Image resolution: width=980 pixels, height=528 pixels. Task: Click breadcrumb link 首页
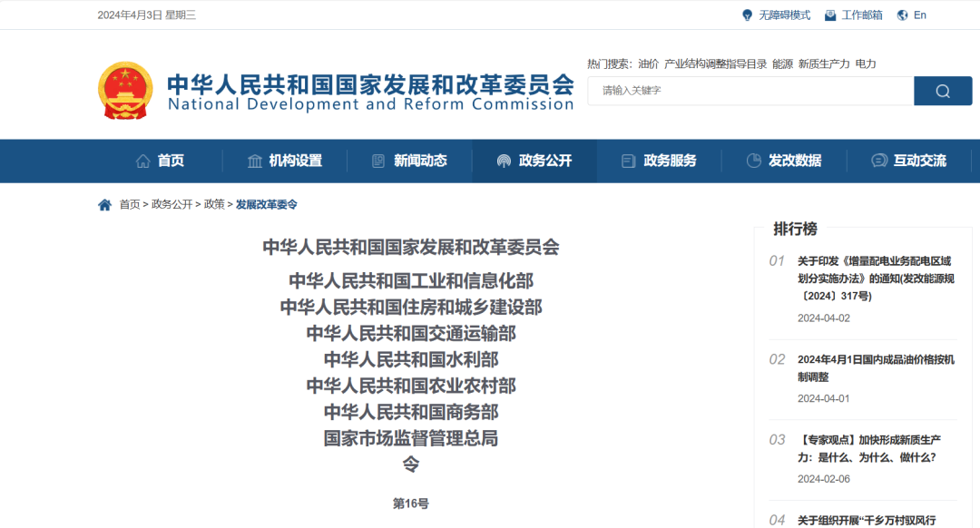click(x=130, y=204)
